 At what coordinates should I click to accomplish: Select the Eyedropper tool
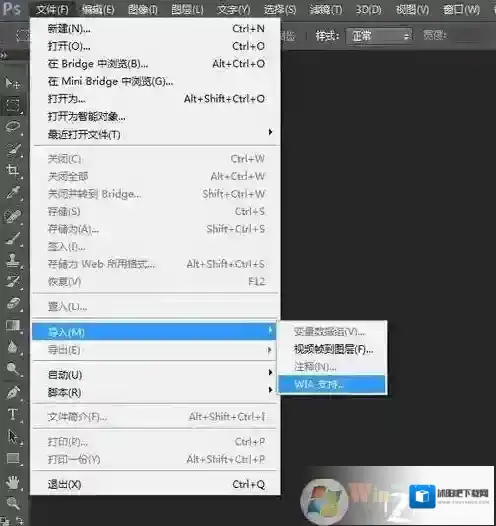13,193
